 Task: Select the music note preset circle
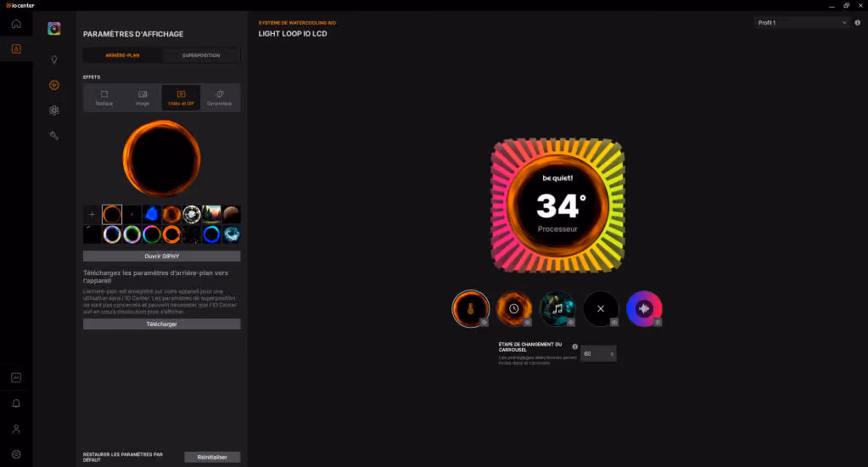click(x=557, y=308)
